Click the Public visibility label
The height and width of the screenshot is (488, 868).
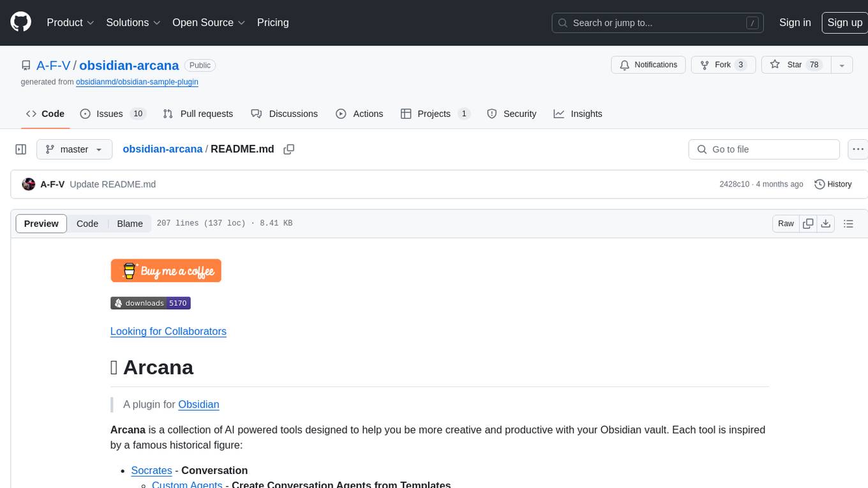200,65
